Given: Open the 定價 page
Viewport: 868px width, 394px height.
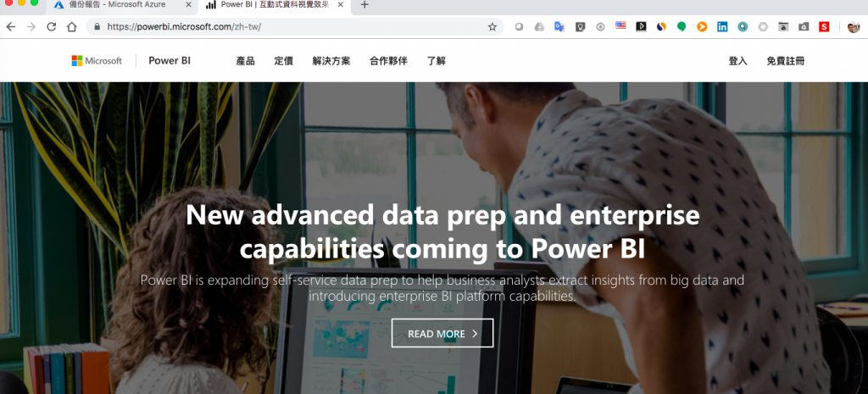Looking at the screenshot, I should [x=283, y=61].
